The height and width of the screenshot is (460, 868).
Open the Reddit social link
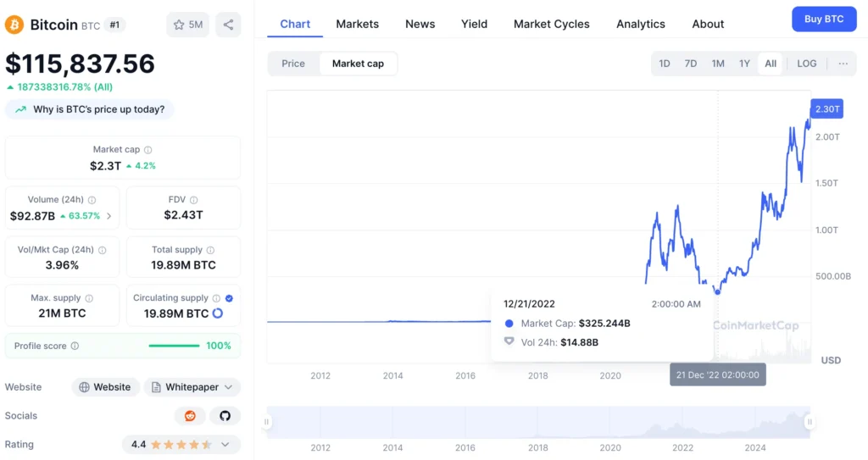(190, 416)
